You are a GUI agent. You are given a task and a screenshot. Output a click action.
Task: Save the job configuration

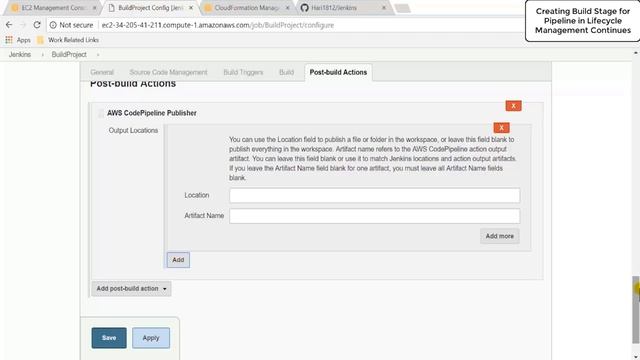109,338
